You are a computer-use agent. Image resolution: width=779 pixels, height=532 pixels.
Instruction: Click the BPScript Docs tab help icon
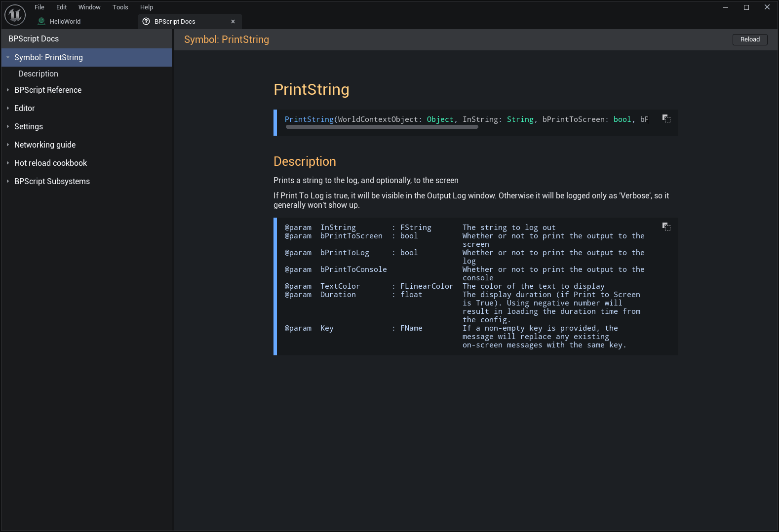point(146,21)
